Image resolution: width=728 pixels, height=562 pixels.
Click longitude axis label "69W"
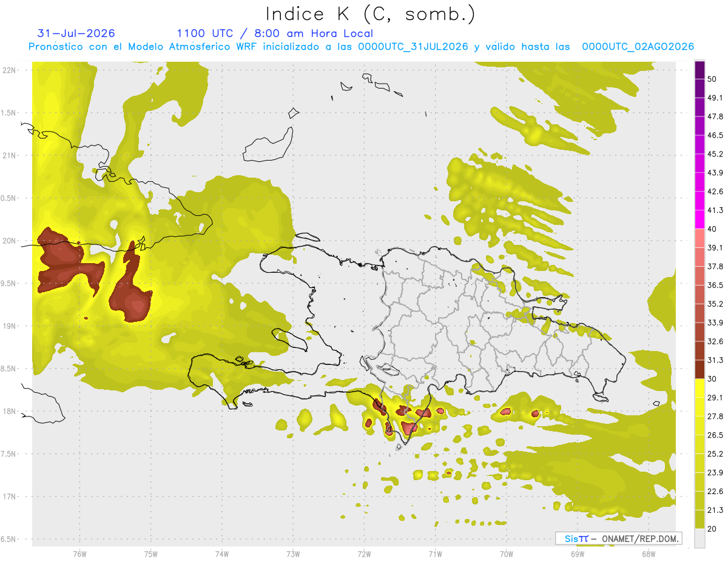pyautogui.click(x=577, y=554)
